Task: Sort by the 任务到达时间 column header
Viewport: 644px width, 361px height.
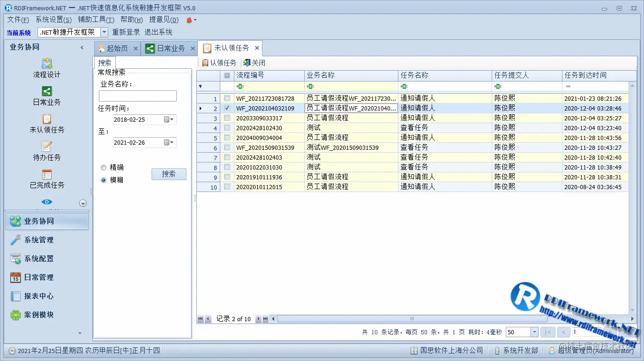Action: pos(599,75)
